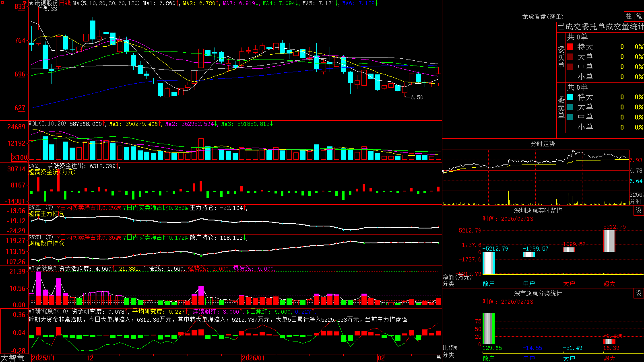Image resolution: width=644 pixels, height=362 pixels.
Task: Click the 日线 period label
Action: [65, 3]
